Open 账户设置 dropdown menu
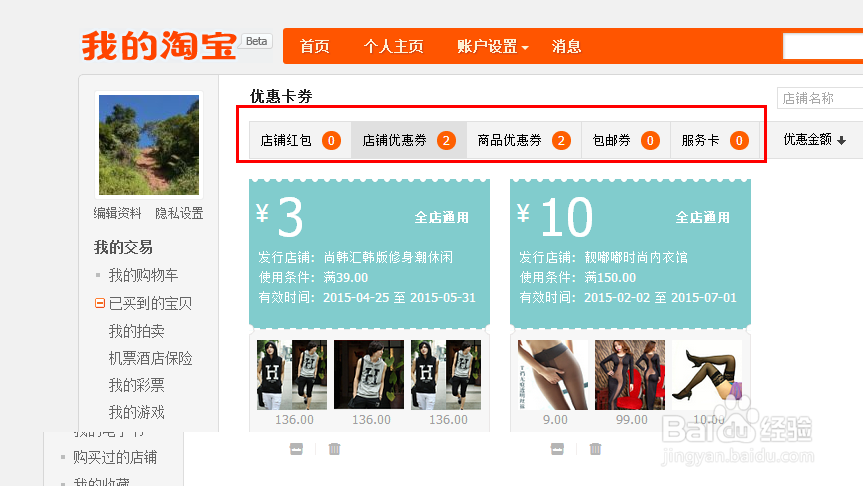Image resolution: width=863 pixels, height=486 pixels. 493,47
